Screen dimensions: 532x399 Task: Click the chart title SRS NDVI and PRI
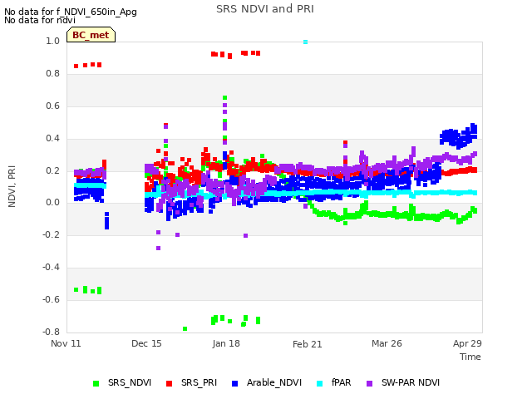(x=265, y=9)
